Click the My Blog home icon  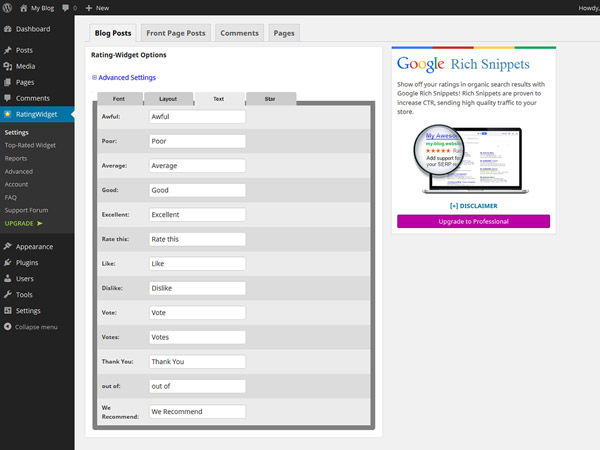coord(24,8)
